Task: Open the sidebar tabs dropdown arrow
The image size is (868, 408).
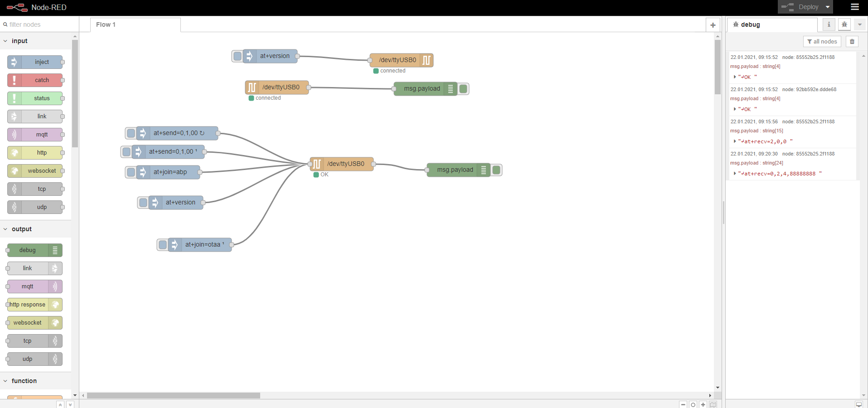Action: (860, 24)
